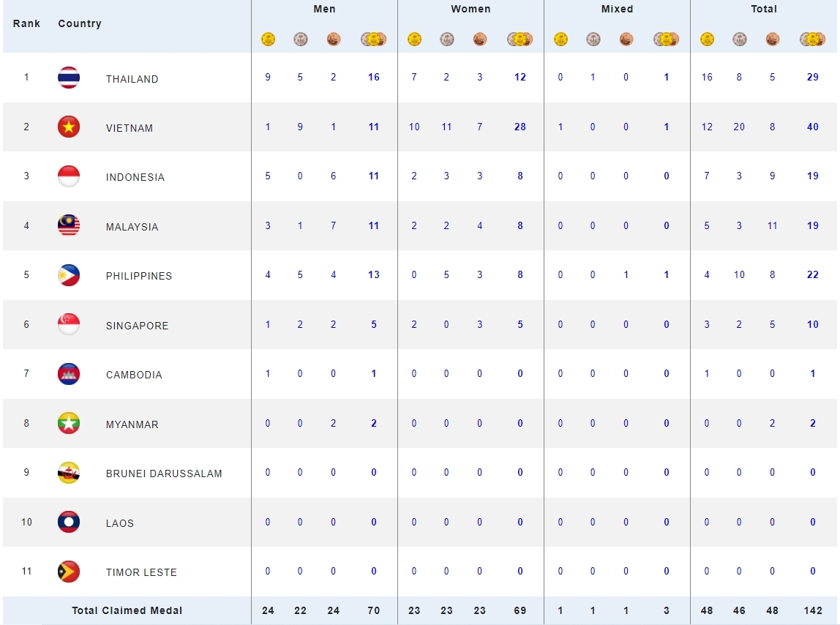Click the Country column header
The height and width of the screenshot is (625, 840).
[x=80, y=23]
